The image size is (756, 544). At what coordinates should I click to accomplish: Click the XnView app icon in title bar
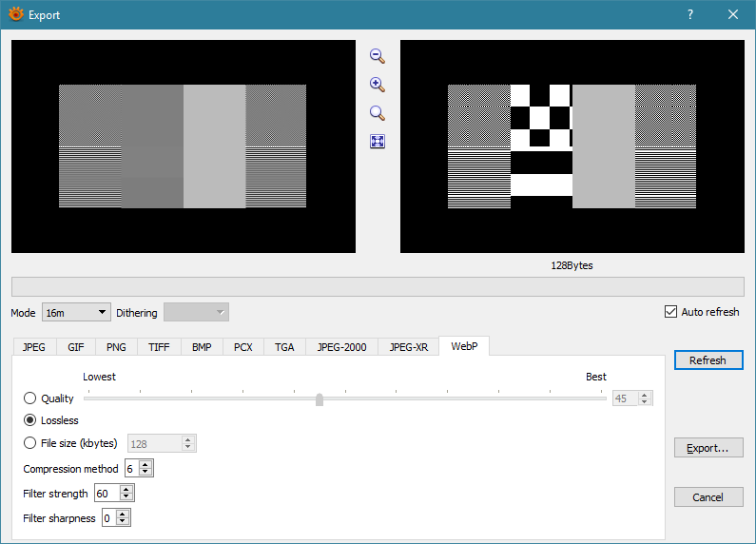pyautogui.click(x=15, y=14)
